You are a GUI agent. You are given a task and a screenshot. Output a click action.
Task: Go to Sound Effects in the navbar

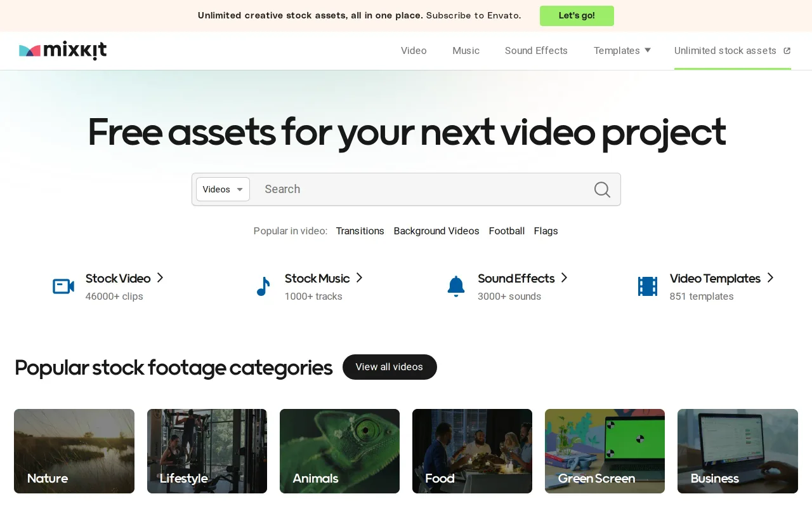click(x=536, y=51)
